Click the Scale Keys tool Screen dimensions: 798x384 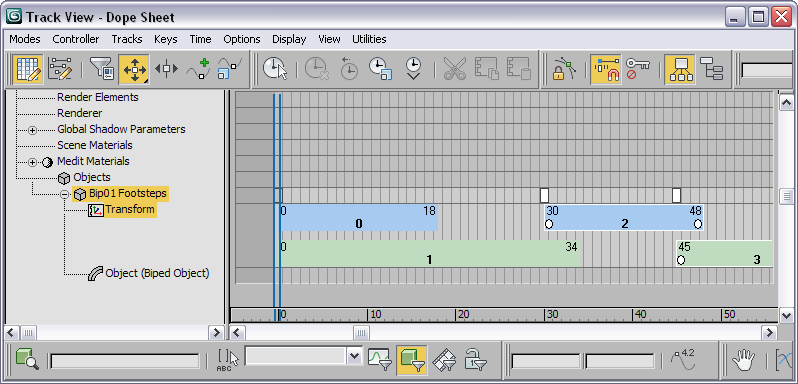pyautogui.click(x=230, y=69)
